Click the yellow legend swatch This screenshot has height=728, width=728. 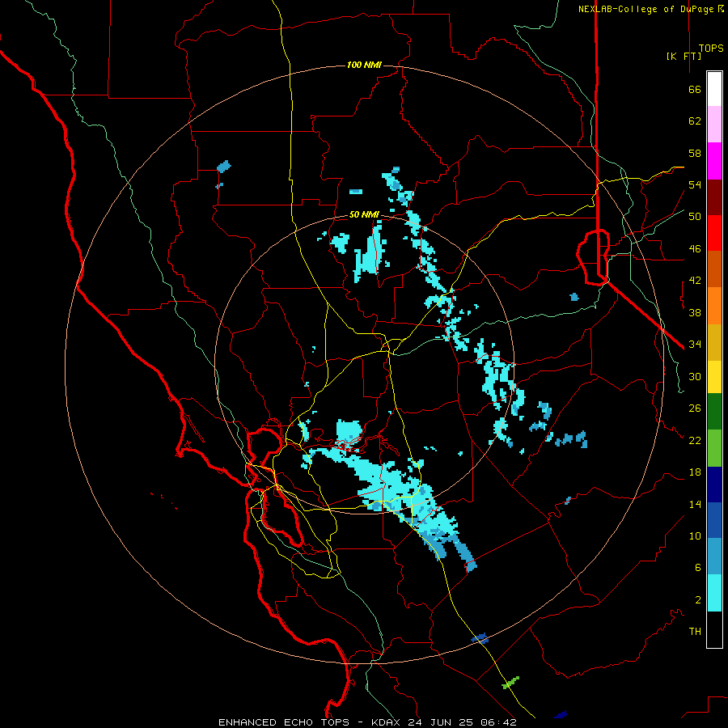click(x=714, y=377)
